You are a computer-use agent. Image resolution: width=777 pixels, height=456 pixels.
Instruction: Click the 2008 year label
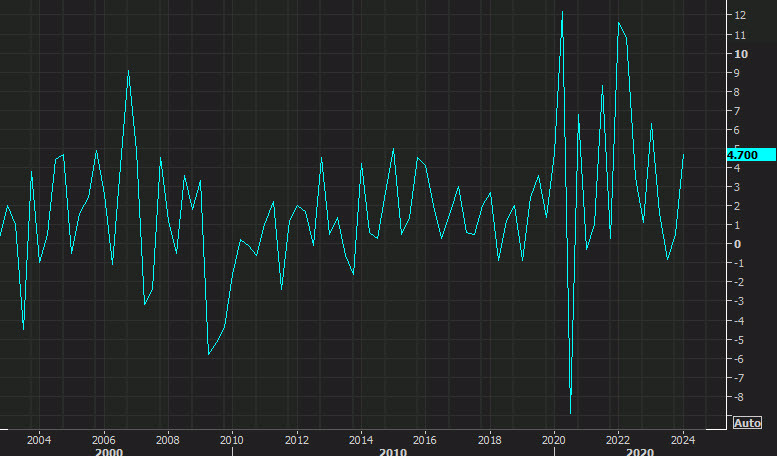click(167, 440)
